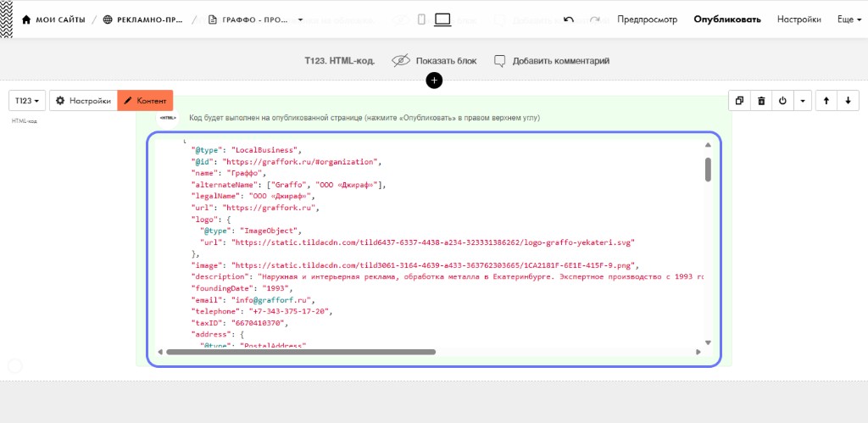Click the page document icon in the breadcrumb
This screenshot has width=868, height=423.
pos(212,19)
